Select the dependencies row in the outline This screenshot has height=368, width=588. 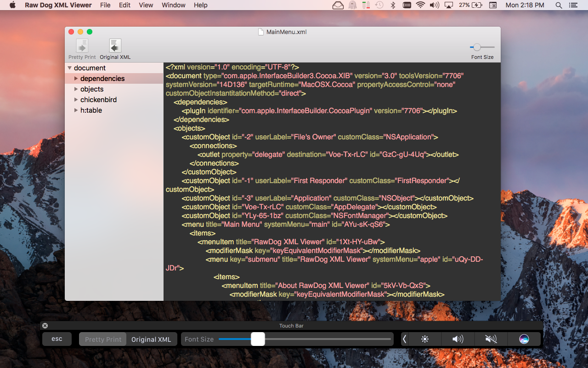point(114,79)
